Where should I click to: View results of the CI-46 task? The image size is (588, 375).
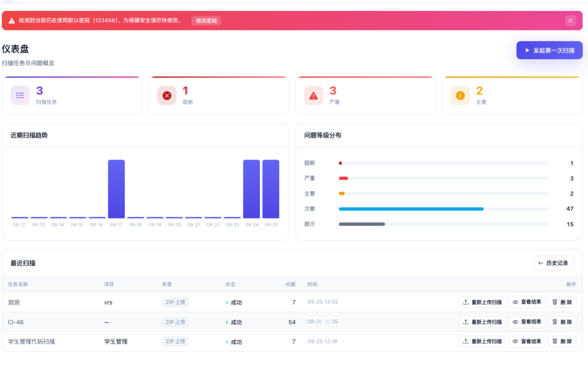[527, 322]
